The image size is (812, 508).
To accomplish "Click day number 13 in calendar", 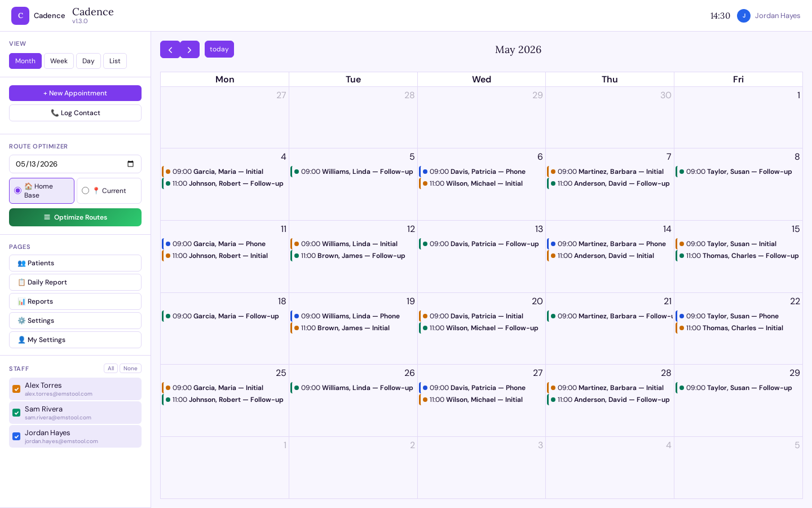I will point(539,229).
